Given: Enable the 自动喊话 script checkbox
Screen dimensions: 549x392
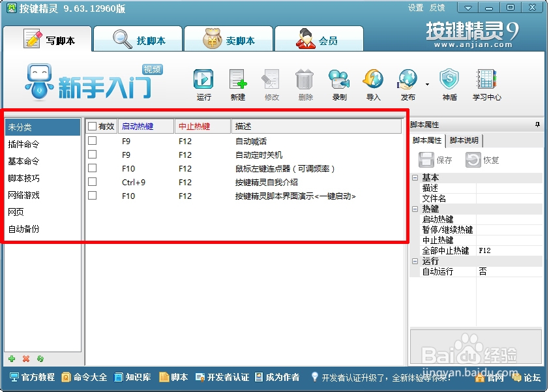Looking at the screenshot, I should coord(92,141).
